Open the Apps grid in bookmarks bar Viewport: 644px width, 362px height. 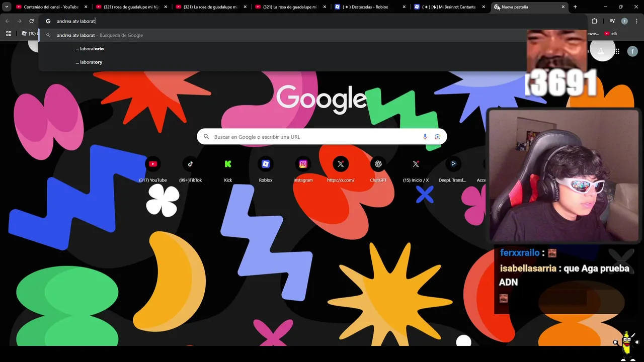pyautogui.click(x=9, y=34)
